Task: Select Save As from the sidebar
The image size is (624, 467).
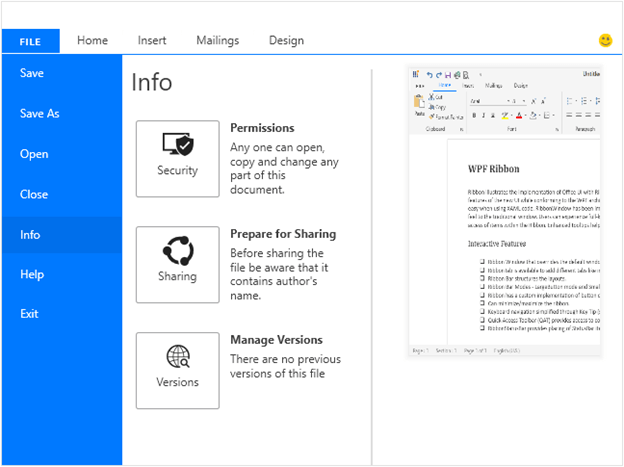Action: pyautogui.click(x=40, y=114)
